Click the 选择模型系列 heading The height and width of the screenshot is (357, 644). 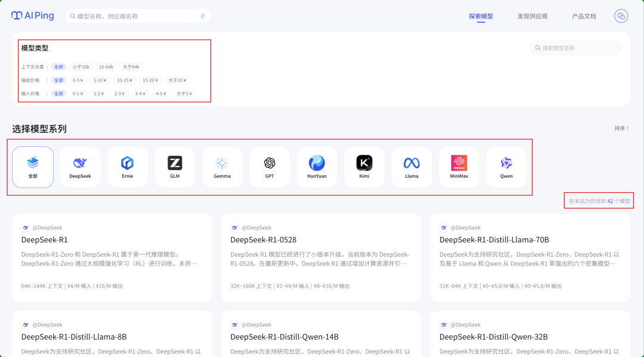(39, 129)
